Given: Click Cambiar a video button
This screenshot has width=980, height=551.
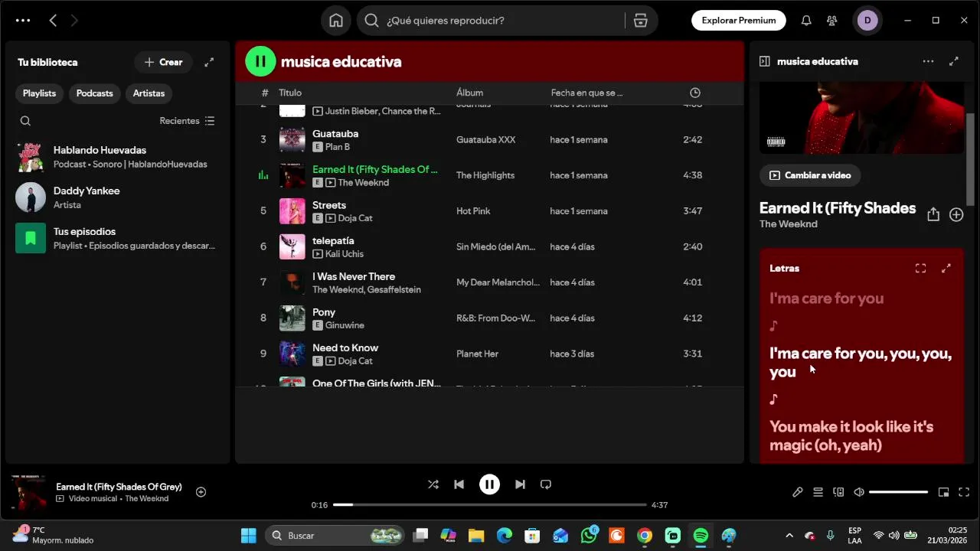Looking at the screenshot, I should (x=810, y=175).
